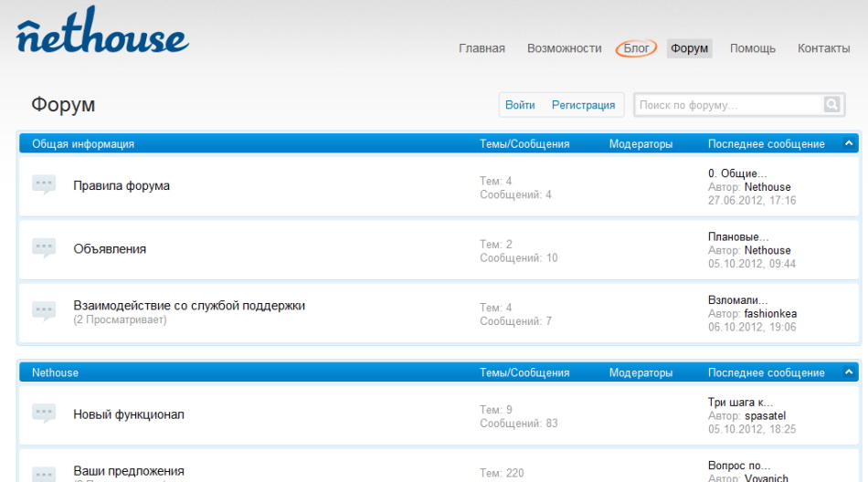Click the Регистрация button
Image resolution: width=868 pixels, height=482 pixels.
click(x=583, y=105)
